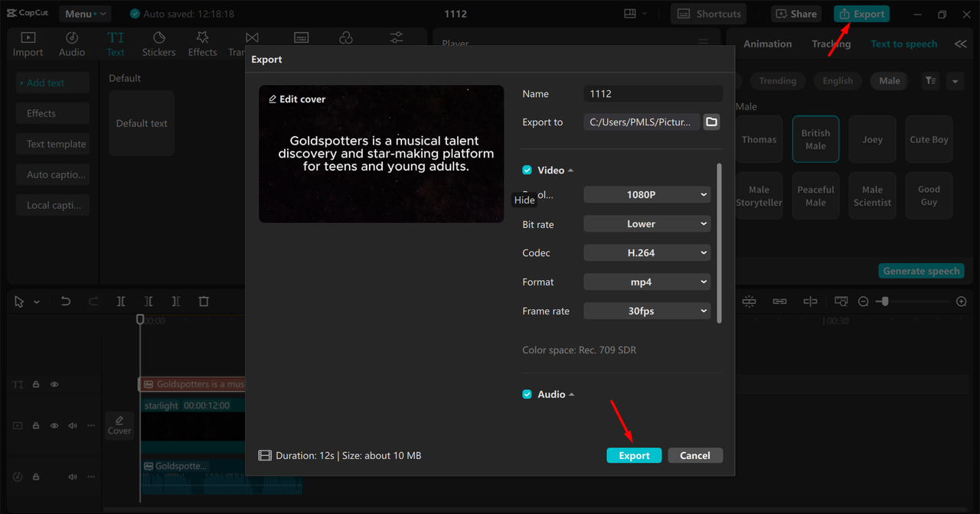Viewport: 980px width, 514px height.
Task: Click the Share button in title bar
Action: pos(796,14)
